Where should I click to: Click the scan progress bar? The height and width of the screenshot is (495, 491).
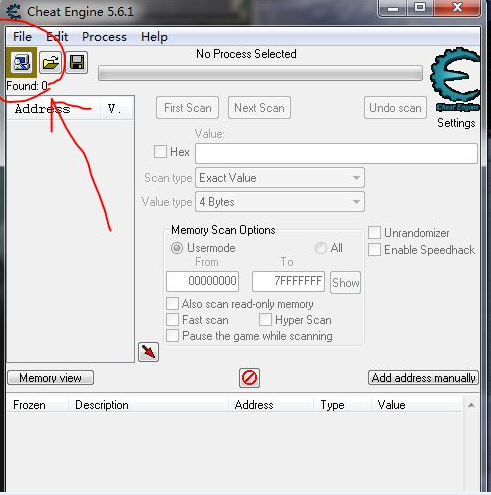click(x=260, y=73)
